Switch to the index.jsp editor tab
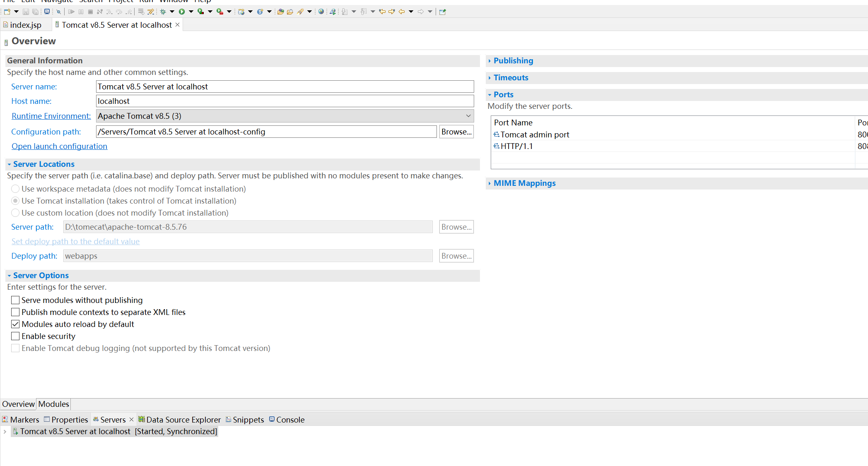 pos(25,25)
